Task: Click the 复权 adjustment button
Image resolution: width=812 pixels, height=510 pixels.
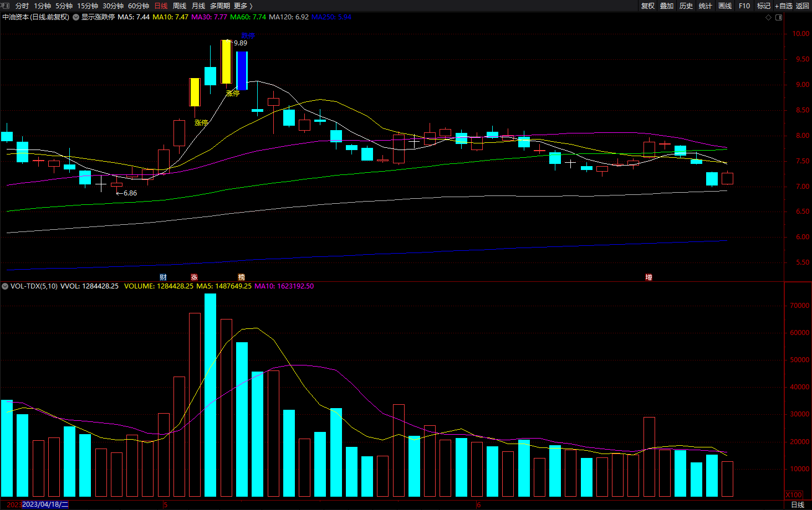Action: pyautogui.click(x=647, y=6)
